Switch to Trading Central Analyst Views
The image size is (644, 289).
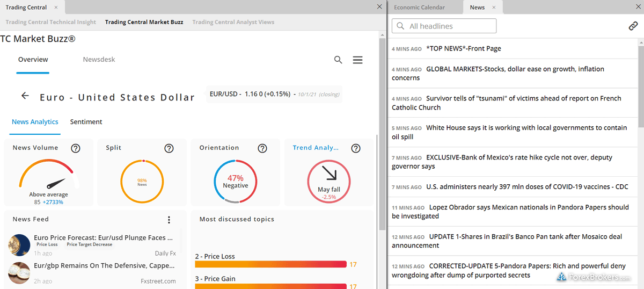[233, 22]
